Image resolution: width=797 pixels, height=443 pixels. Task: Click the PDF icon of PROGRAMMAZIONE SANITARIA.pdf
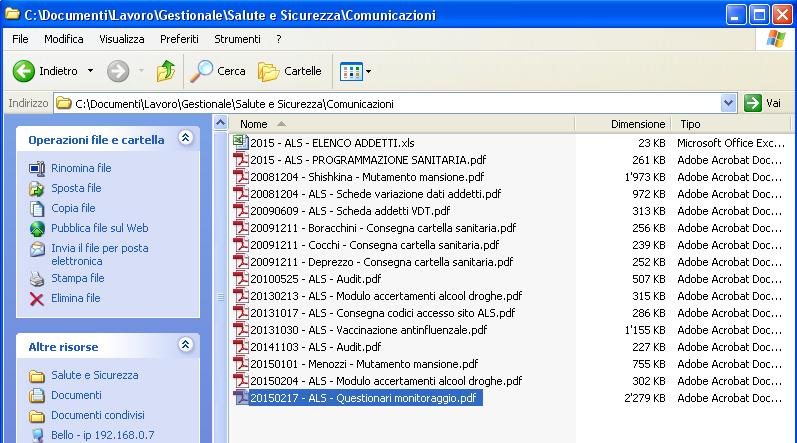pyautogui.click(x=240, y=160)
